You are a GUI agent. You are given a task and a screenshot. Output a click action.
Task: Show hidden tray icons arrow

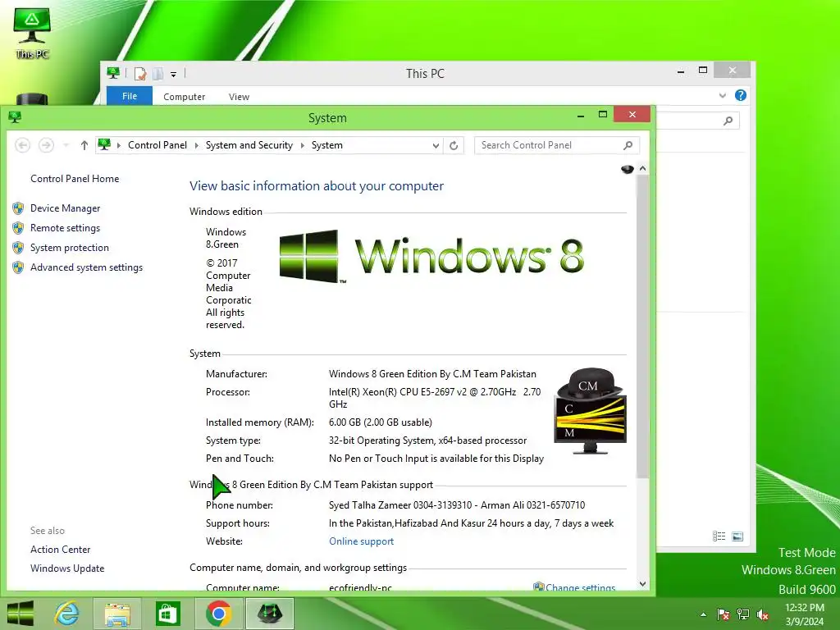tap(703, 614)
